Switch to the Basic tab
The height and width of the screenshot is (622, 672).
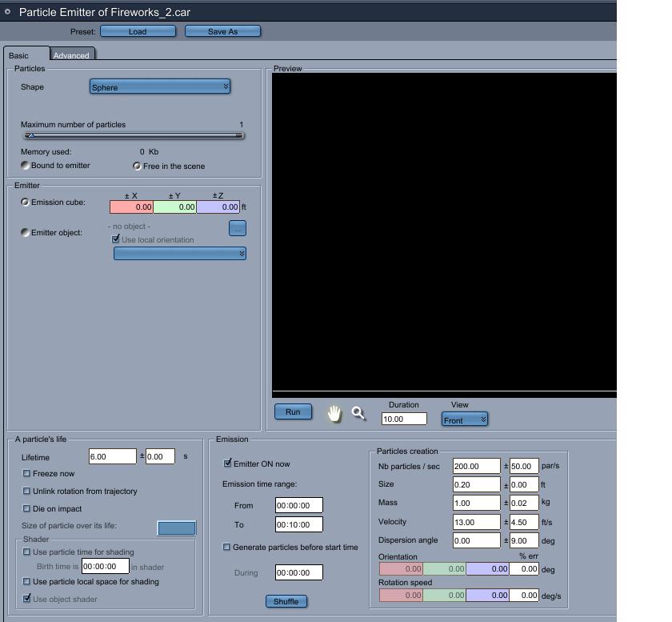[x=19, y=55]
